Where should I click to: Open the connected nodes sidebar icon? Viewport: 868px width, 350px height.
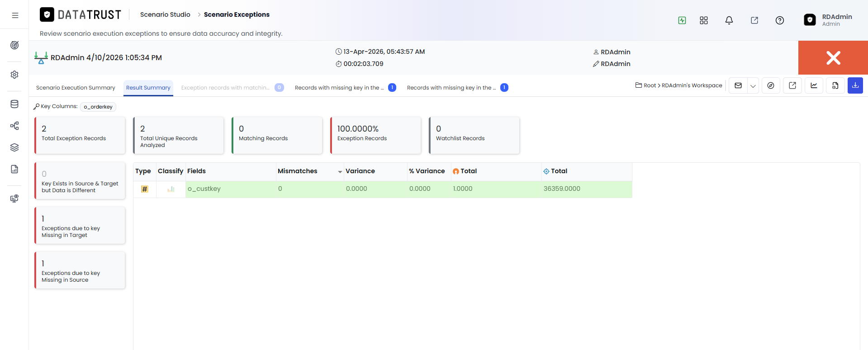[x=14, y=126]
